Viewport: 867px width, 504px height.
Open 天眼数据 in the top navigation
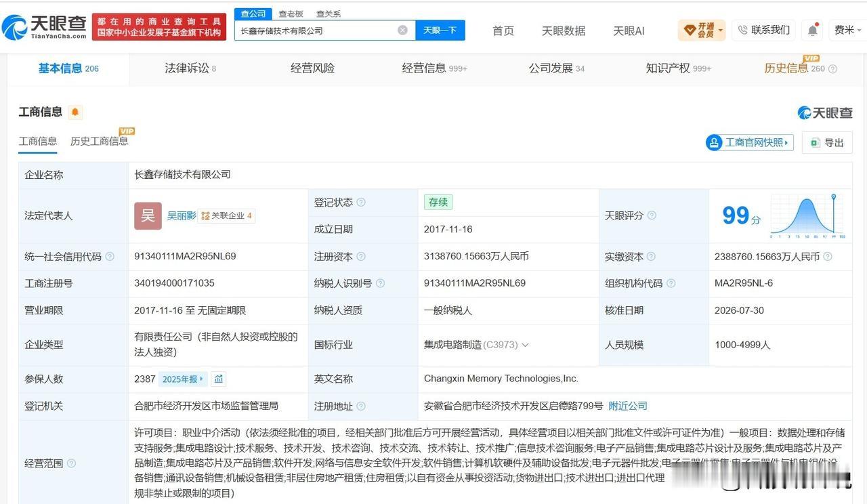564,30
